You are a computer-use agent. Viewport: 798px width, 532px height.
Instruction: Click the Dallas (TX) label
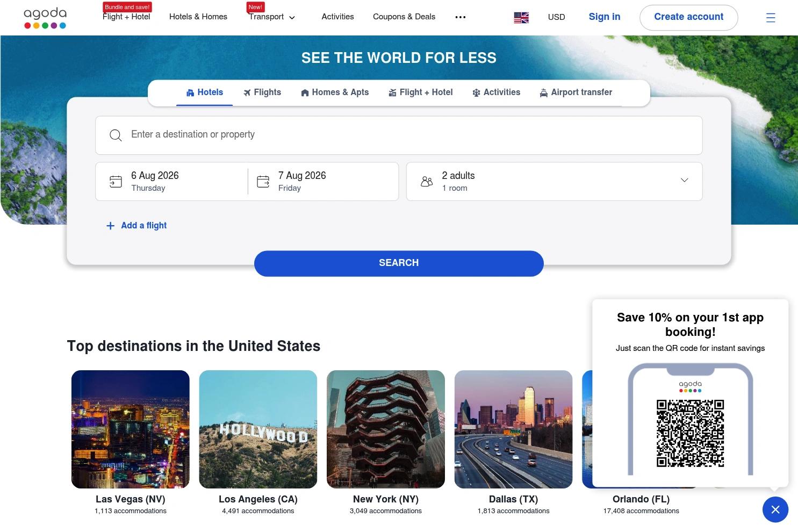(x=514, y=499)
